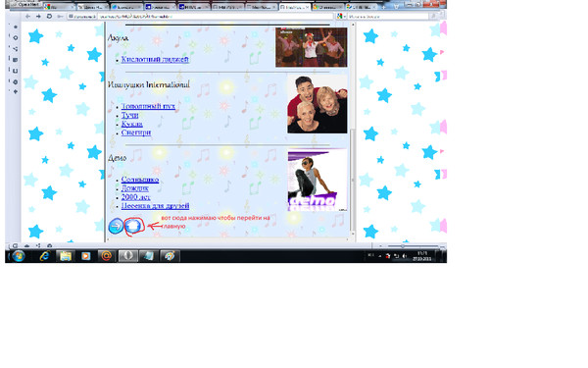
Task: Open the Windows Start orb
Action: [18, 256]
